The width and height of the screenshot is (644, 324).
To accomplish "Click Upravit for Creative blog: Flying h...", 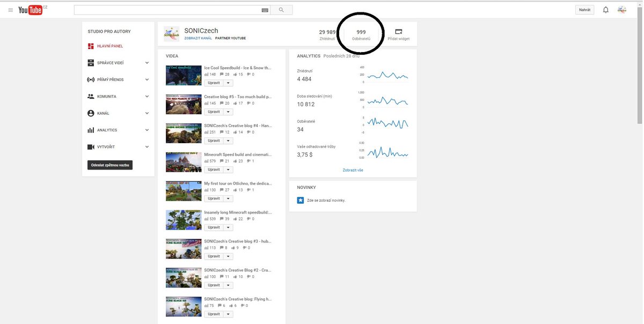I will (214, 314).
